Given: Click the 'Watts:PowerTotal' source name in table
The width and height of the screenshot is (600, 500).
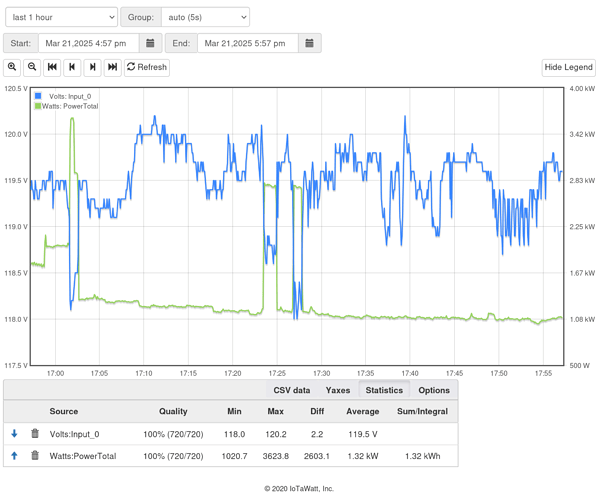Looking at the screenshot, I should tap(83, 456).
